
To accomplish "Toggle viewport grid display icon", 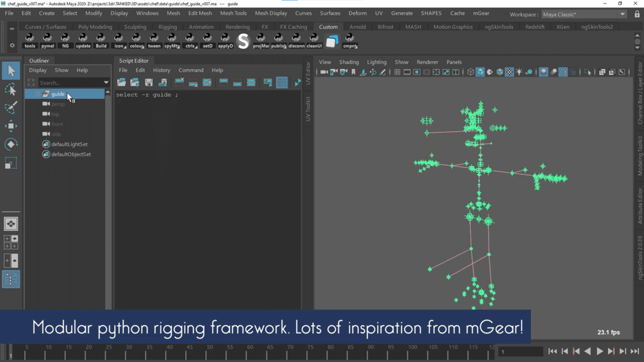I will coord(397,72).
